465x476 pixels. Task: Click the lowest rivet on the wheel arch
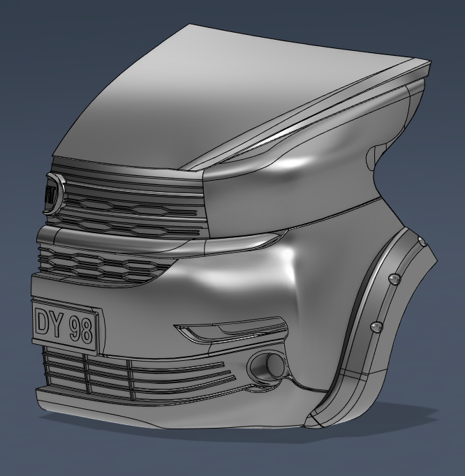pyautogui.click(x=376, y=327)
